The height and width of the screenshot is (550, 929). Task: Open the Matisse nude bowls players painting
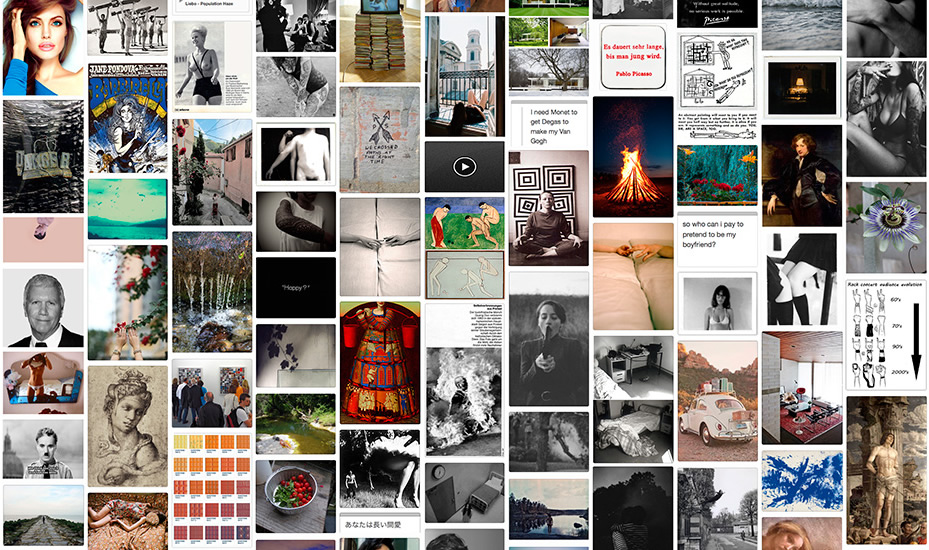464,223
